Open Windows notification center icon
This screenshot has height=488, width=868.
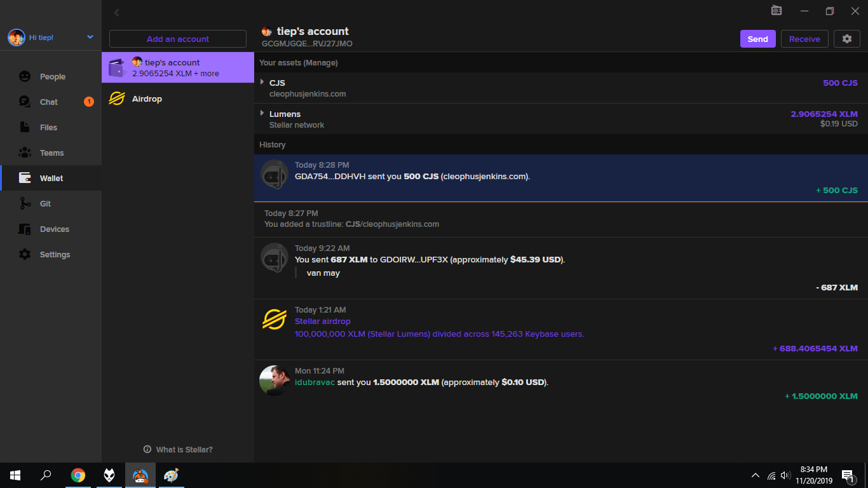click(x=847, y=475)
